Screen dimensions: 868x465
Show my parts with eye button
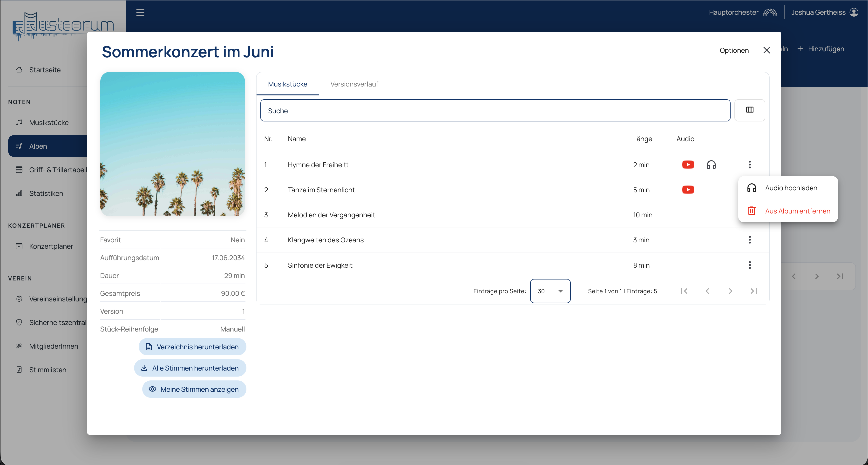194,389
